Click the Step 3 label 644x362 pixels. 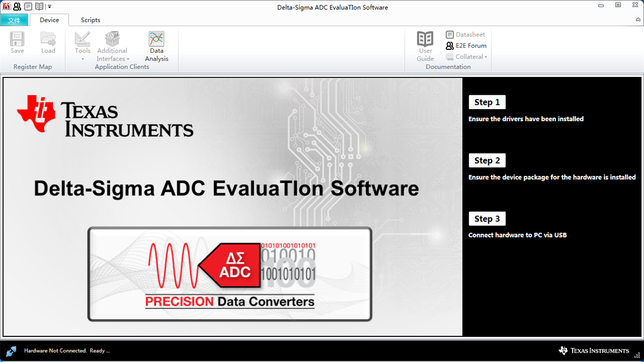pyautogui.click(x=487, y=218)
